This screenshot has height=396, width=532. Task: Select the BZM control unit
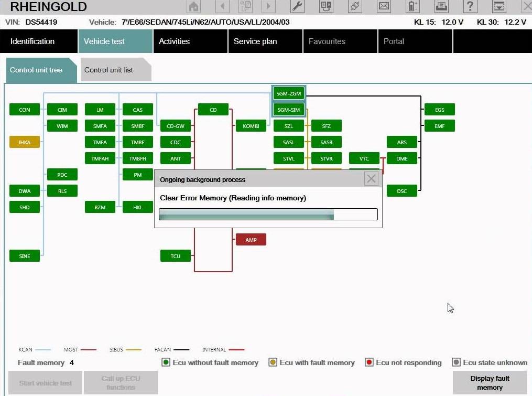(x=100, y=207)
